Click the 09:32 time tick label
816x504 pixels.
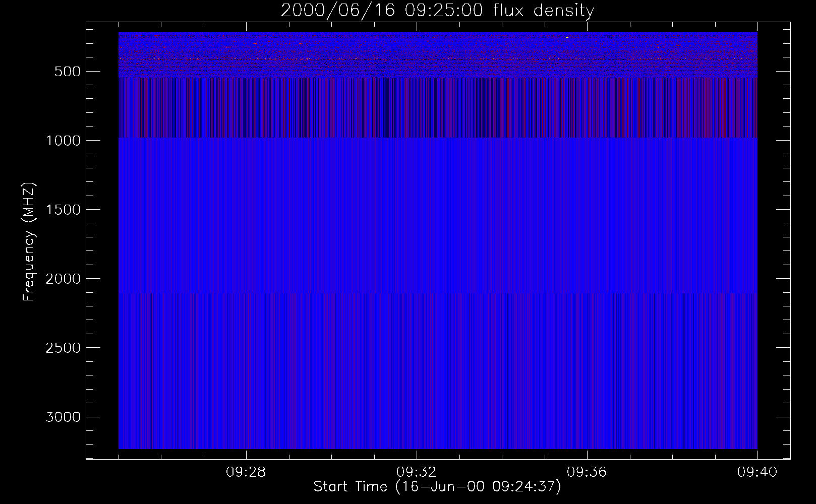(x=417, y=472)
